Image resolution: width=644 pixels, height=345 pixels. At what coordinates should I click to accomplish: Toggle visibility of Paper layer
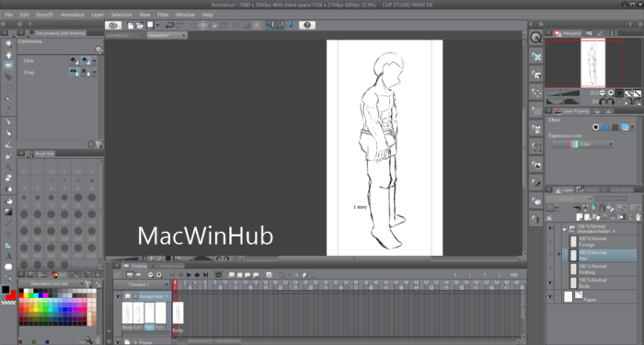point(550,296)
